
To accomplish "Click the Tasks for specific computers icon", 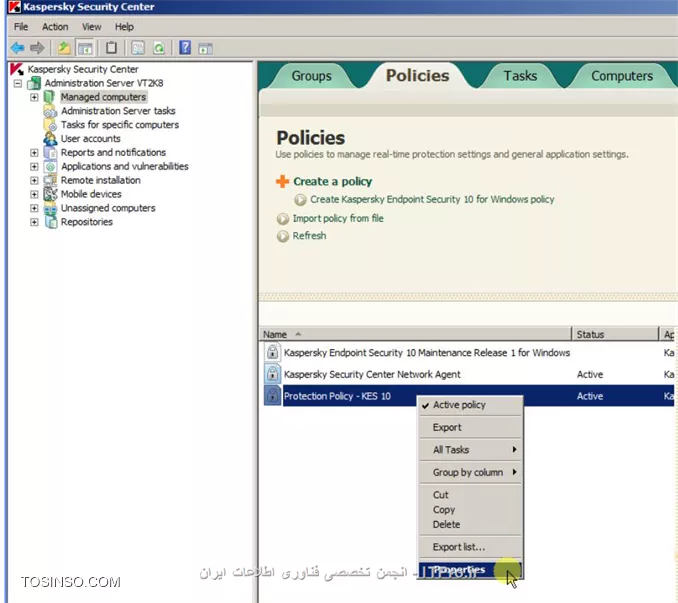I will pyautogui.click(x=50, y=125).
